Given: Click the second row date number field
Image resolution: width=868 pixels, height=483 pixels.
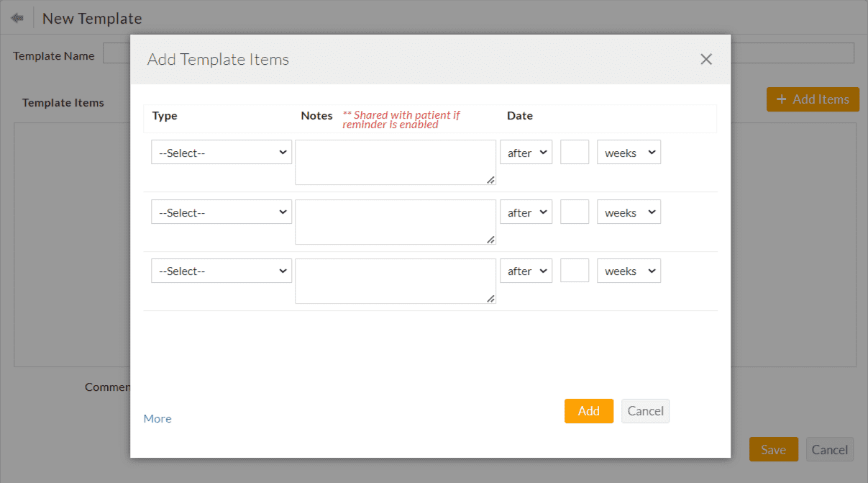Looking at the screenshot, I should click(575, 212).
